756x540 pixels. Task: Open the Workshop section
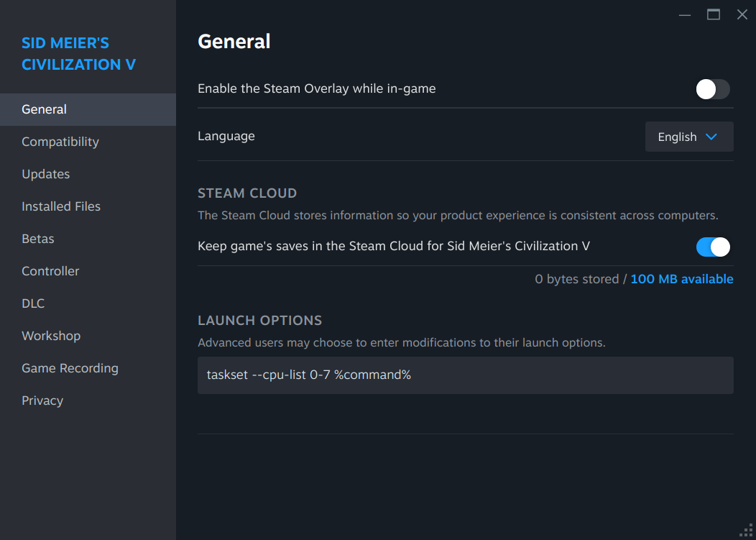click(51, 335)
